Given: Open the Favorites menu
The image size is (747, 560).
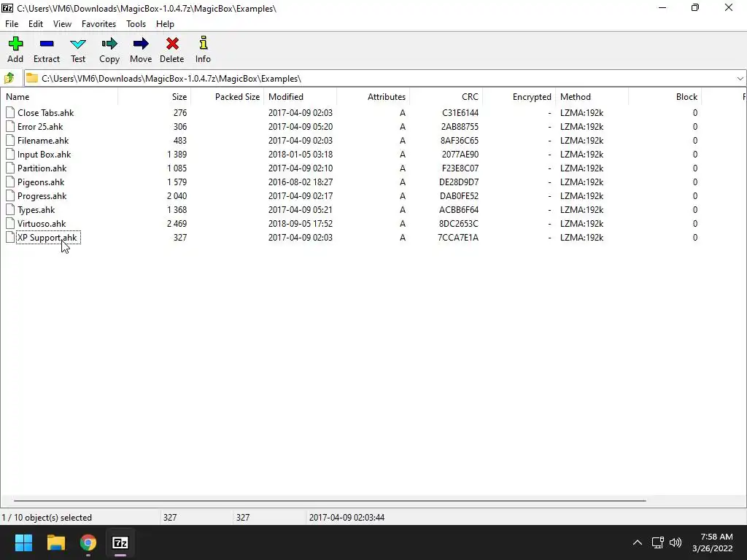Looking at the screenshot, I should pos(98,24).
